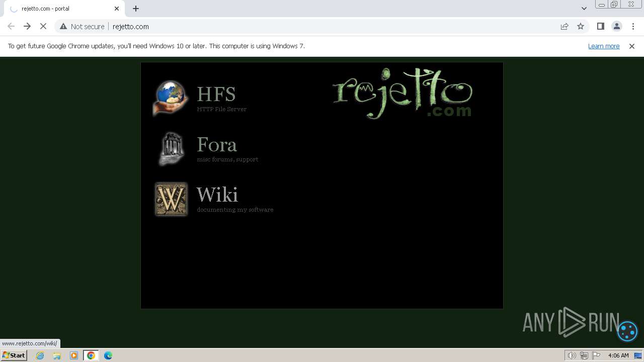Screen dimensions: 644x362
Task: Open Windows Media Player from the taskbar
Action: pyautogui.click(x=74, y=355)
